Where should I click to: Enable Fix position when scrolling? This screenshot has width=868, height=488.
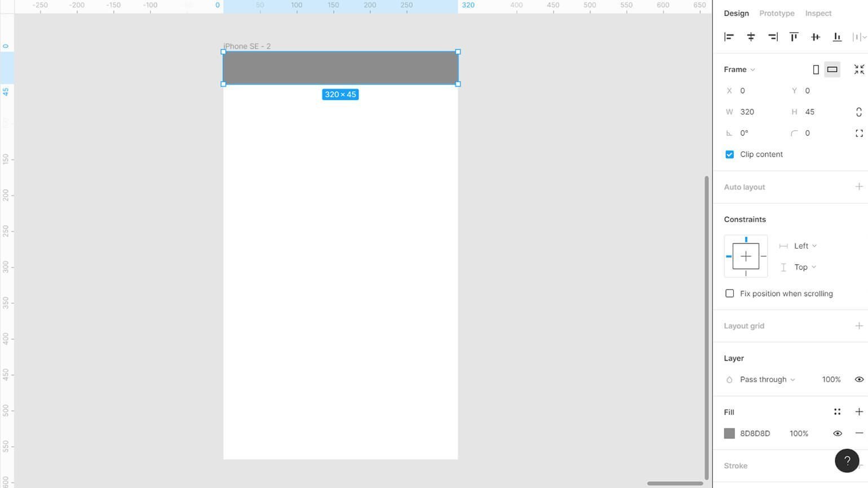(x=729, y=294)
